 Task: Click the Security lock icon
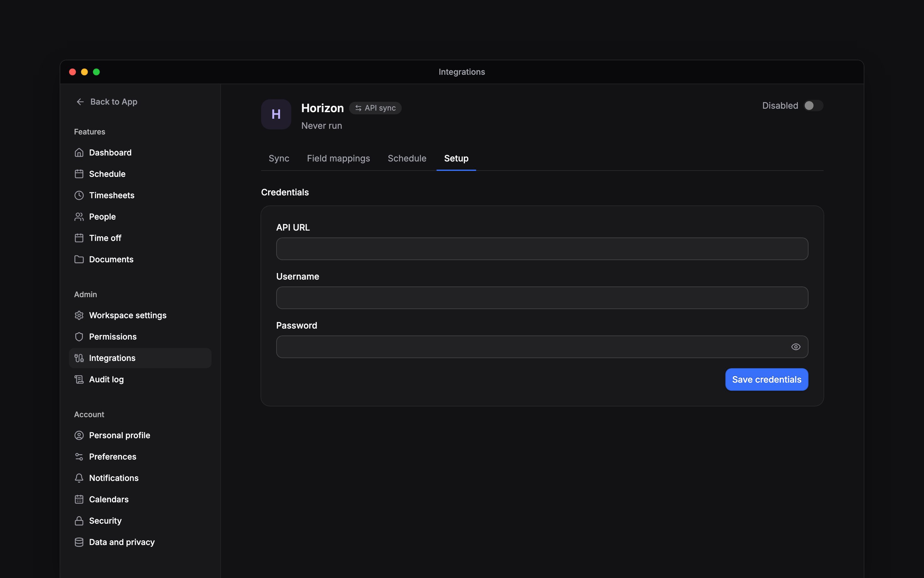pyautogui.click(x=79, y=521)
